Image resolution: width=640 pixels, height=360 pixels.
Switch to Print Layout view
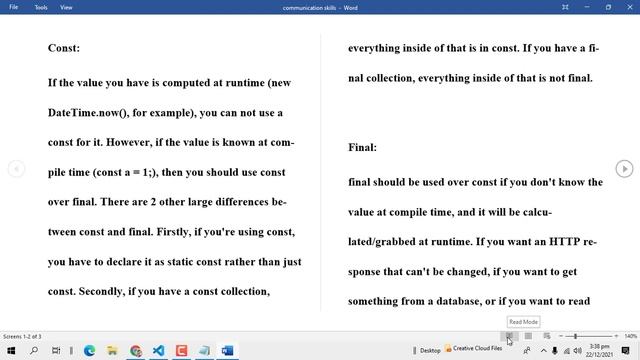(x=528, y=336)
